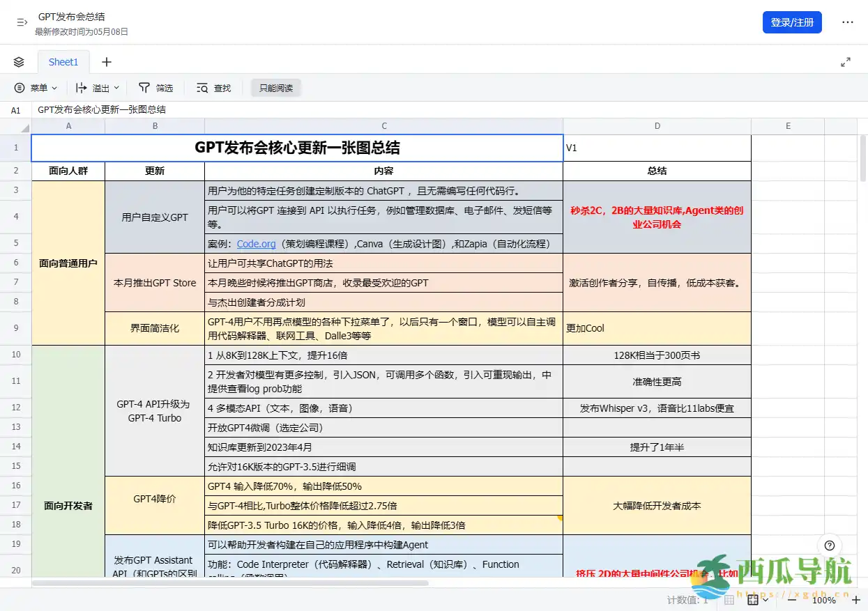Viewport: 868px width, 611px height.
Task: Toggle 只能阅读 read-only mode
Action: point(275,88)
